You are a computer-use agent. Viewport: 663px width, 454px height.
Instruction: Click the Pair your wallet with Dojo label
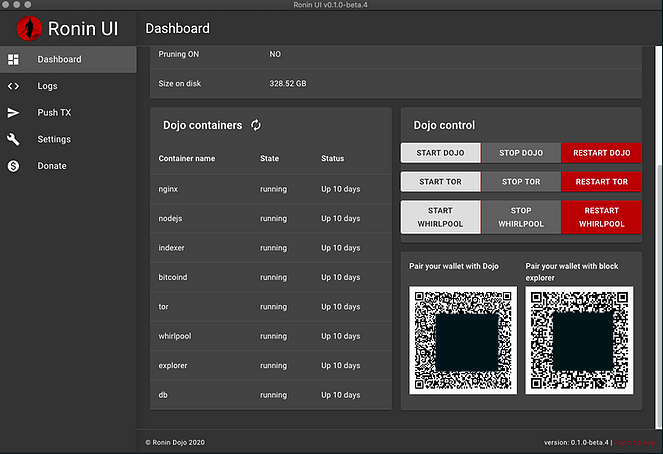tap(454, 266)
